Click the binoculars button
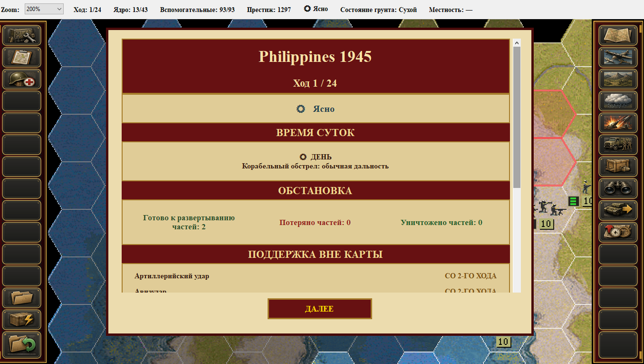 617,188
